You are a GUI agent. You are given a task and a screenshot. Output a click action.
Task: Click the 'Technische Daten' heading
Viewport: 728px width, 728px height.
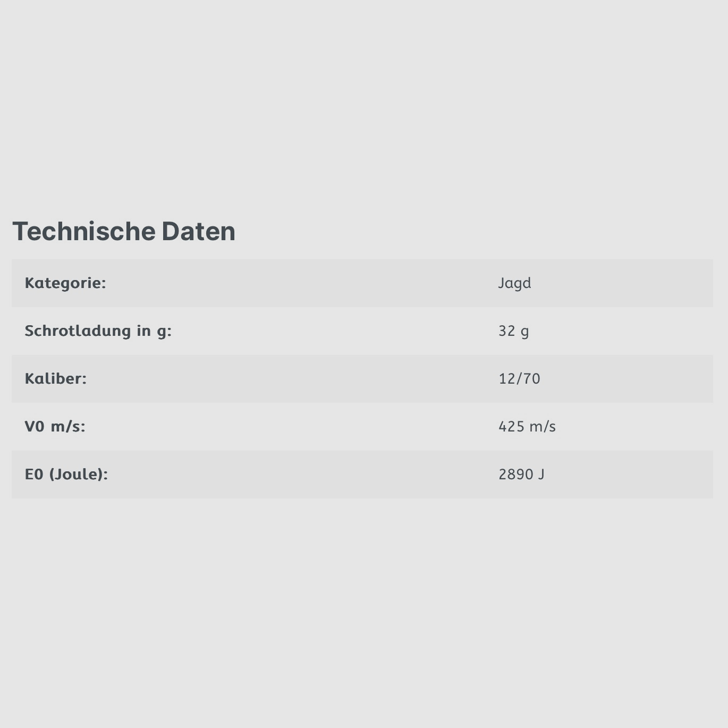[124, 231]
